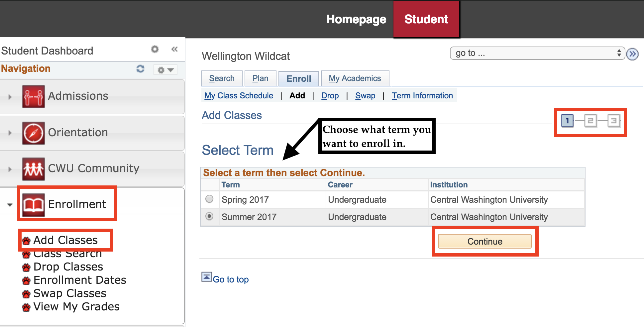Open Swap Classes in sidebar
The height and width of the screenshot is (327, 644).
point(70,293)
